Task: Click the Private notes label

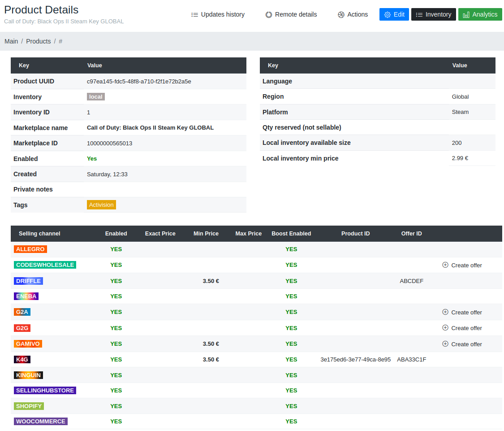Action: click(x=33, y=189)
